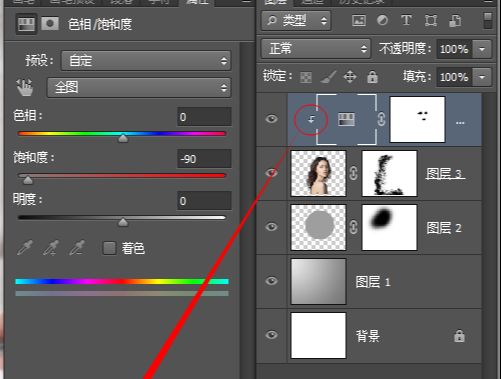Click the lock icon on 背景 layer

click(x=459, y=336)
